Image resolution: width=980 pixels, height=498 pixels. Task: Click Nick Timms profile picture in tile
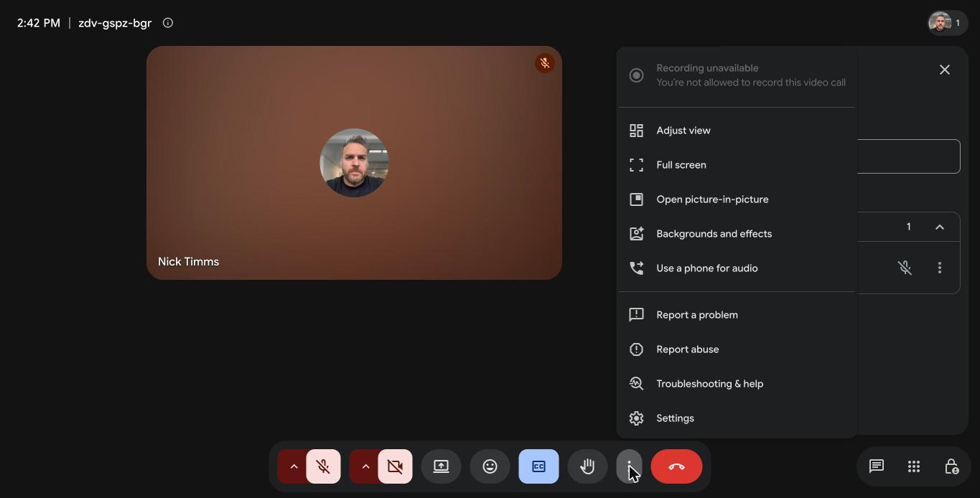(354, 163)
